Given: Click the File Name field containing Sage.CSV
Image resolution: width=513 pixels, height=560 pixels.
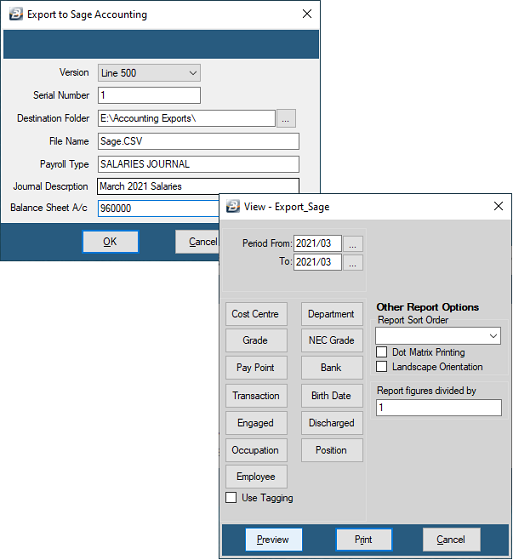Looking at the screenshot, I should (199, 141).
